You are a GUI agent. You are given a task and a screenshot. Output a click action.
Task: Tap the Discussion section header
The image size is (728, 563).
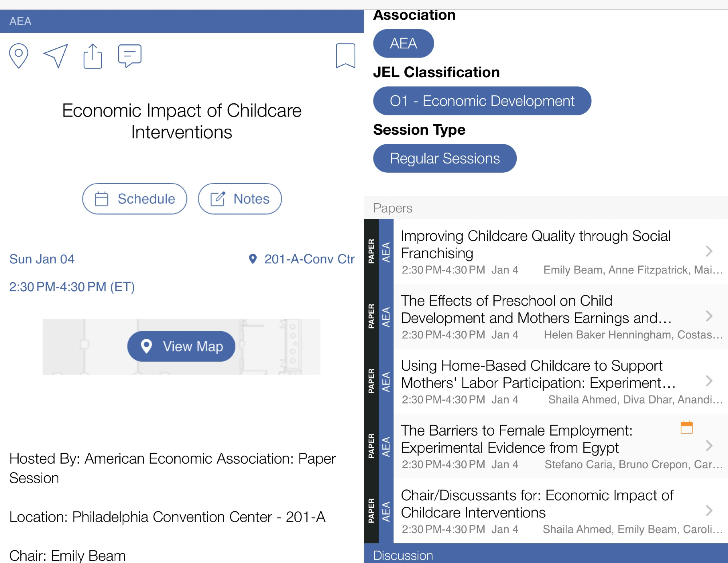(403, 555)
